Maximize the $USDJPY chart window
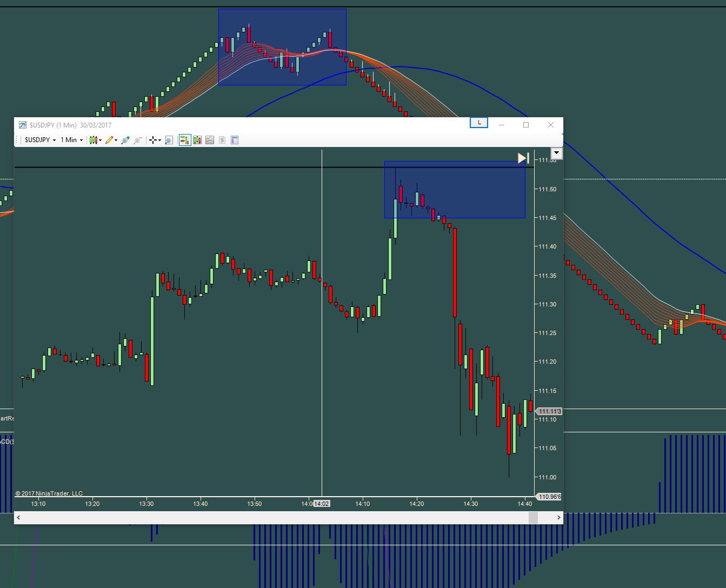Image resolution: width=726 pixels, height=588 pixels. pos(526,125)
